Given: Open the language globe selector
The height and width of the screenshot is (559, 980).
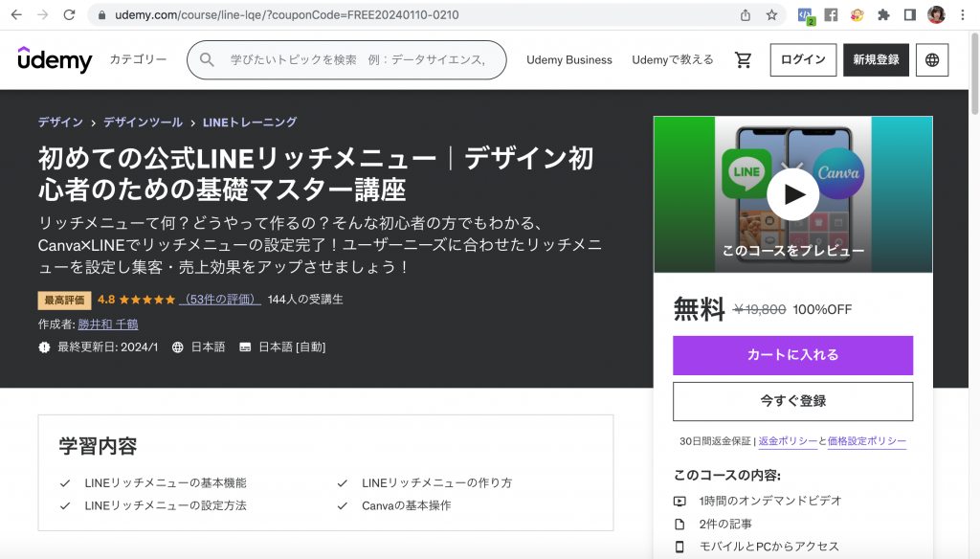Looking at the screenshot, I should click(932, 60).
